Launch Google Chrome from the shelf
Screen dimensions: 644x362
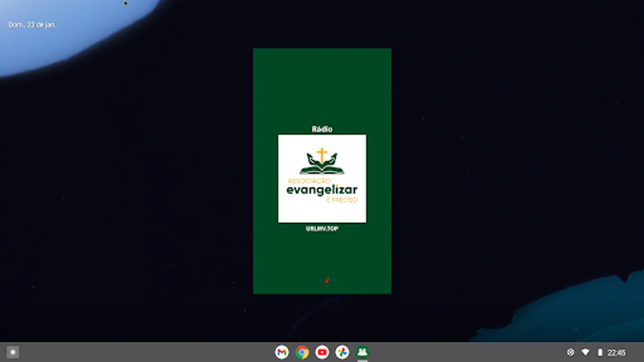click(302, 352)
